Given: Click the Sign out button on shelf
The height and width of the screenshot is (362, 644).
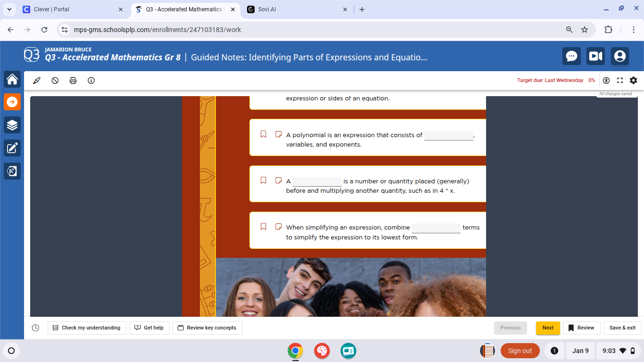Looking at the screenshot, I should coord(520,351).
